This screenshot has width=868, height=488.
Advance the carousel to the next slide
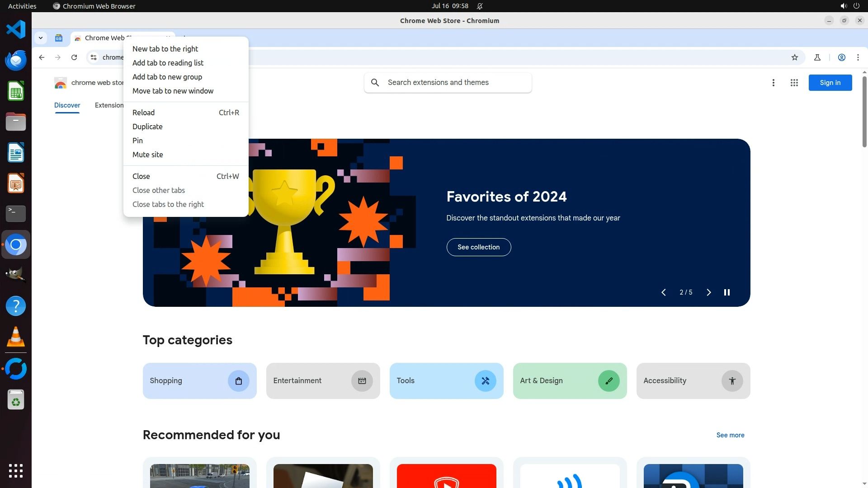coord(709,292)
